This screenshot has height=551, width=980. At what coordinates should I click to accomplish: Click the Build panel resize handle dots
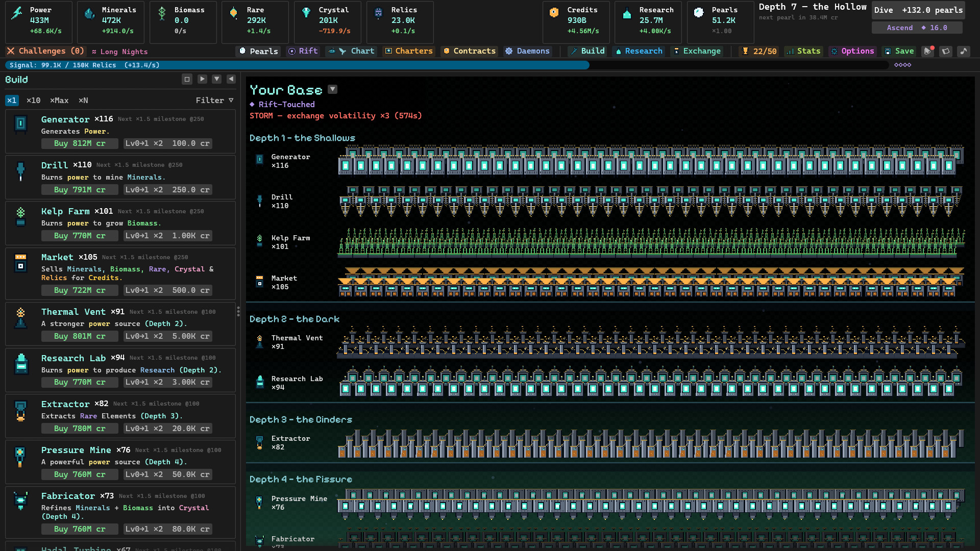coord(238,312)
